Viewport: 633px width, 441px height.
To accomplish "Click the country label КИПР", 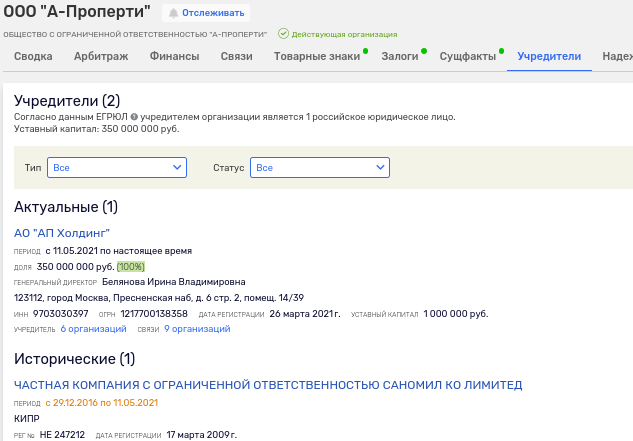I will [x=27, y=419].
